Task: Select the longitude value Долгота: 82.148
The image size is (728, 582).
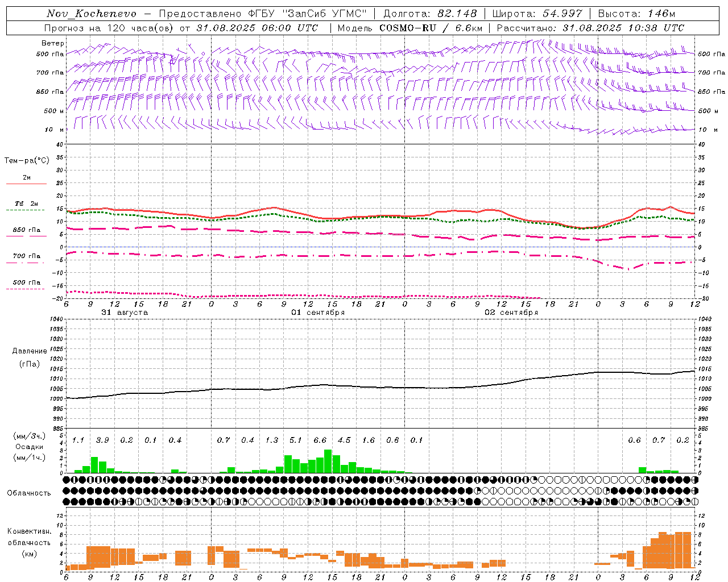Action: pyautogui.click(x=430, y=14)
